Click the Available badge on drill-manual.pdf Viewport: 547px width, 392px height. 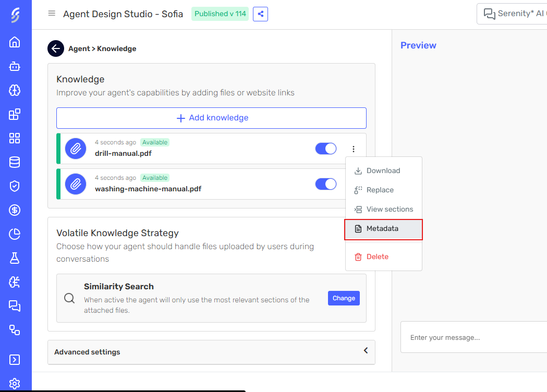(155, 142)
